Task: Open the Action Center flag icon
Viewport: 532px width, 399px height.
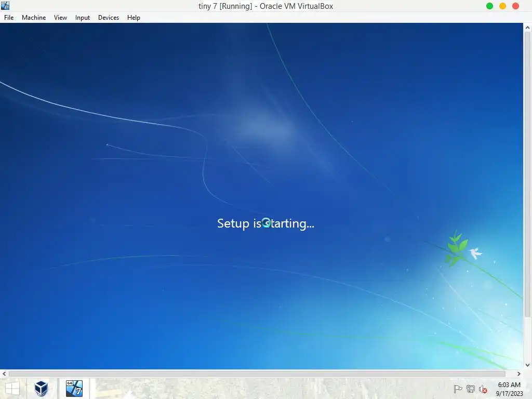Action: (458, 389)
